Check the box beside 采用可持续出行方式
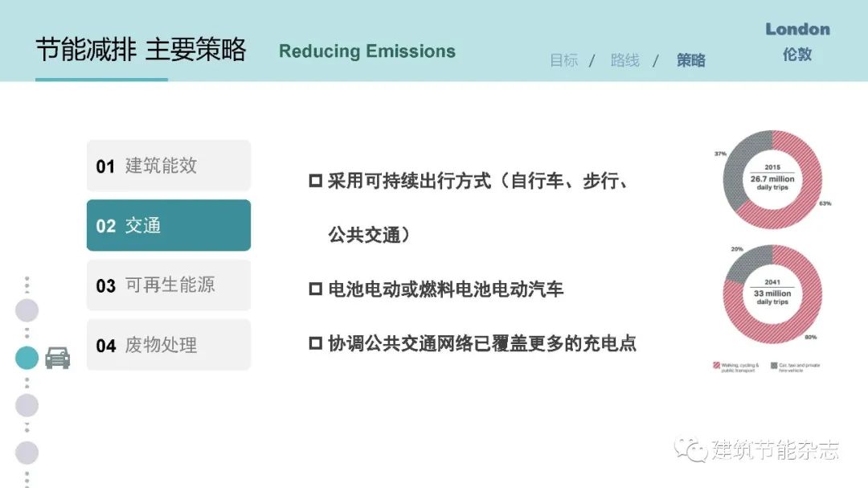Image resolution: width=868 pixels, height=488 pixels. pyautogui.click(x=316, y=181)
